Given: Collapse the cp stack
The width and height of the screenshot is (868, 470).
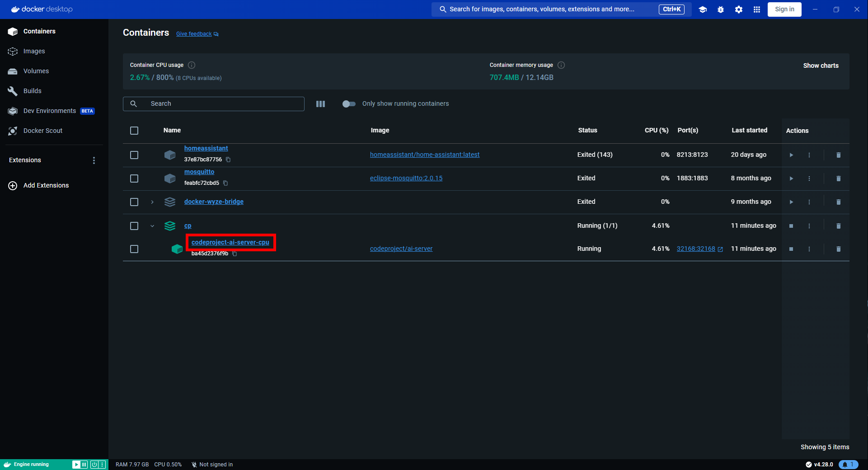Looking at the screenshot, I should tap(152, 226).
